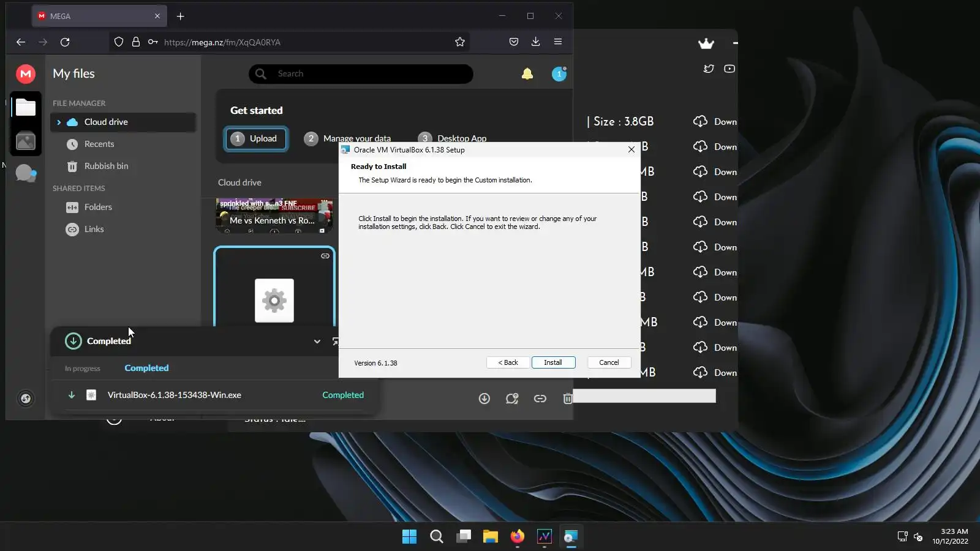Click the get-link icon in the MEGA bottom toolbar
The height and width of the screenshot is (551, 980).
click(x=540, y=399)
